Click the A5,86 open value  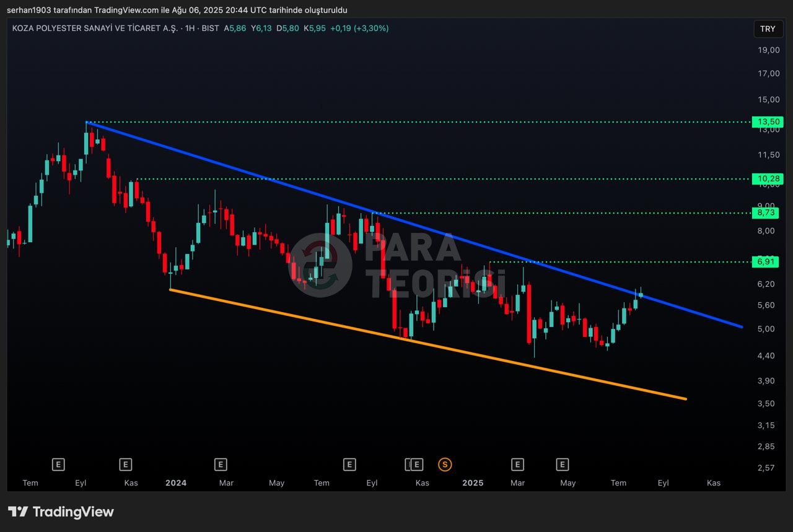[235, 28]
